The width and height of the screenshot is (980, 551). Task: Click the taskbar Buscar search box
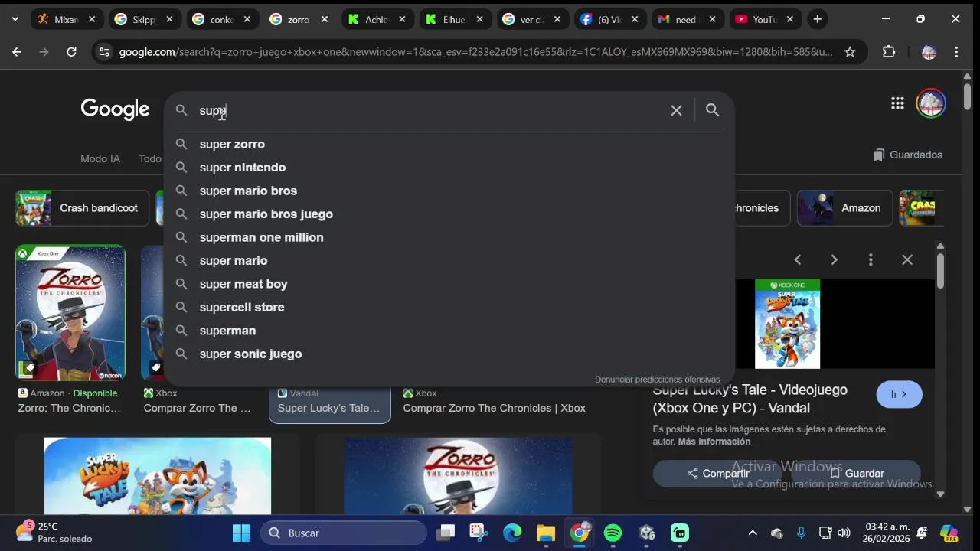(344, 533)
